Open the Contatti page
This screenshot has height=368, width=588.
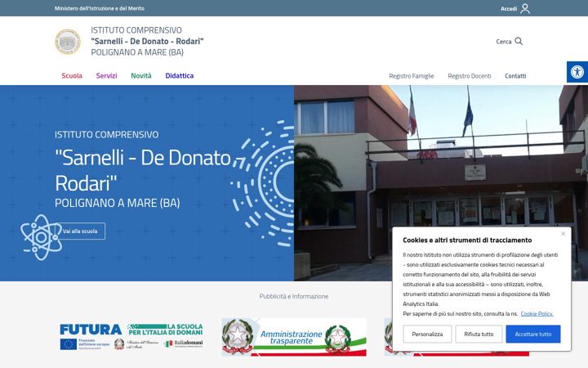[x=515, y=76]
